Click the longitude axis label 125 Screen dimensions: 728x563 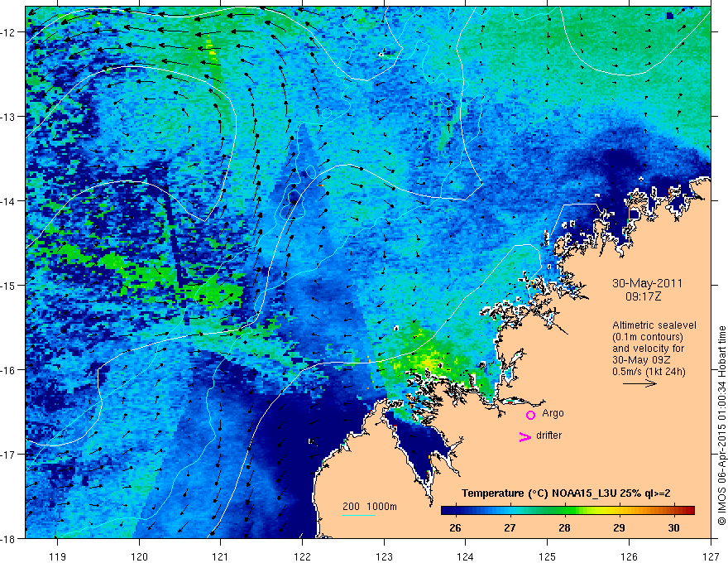(548, 556)
